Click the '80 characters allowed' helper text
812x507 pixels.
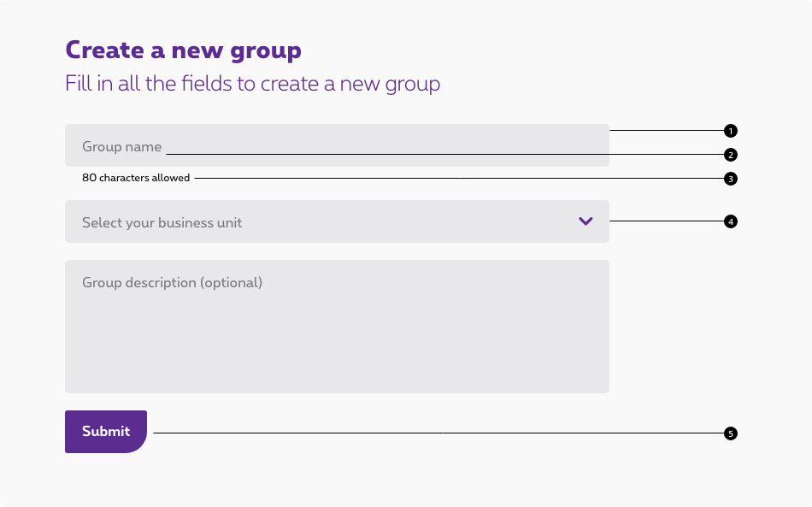click(136, 178)
